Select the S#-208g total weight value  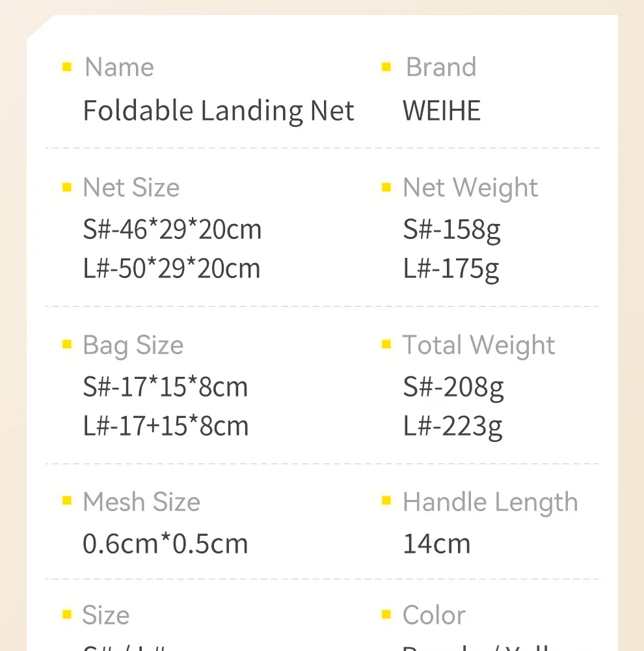click(x=453, y=387)
